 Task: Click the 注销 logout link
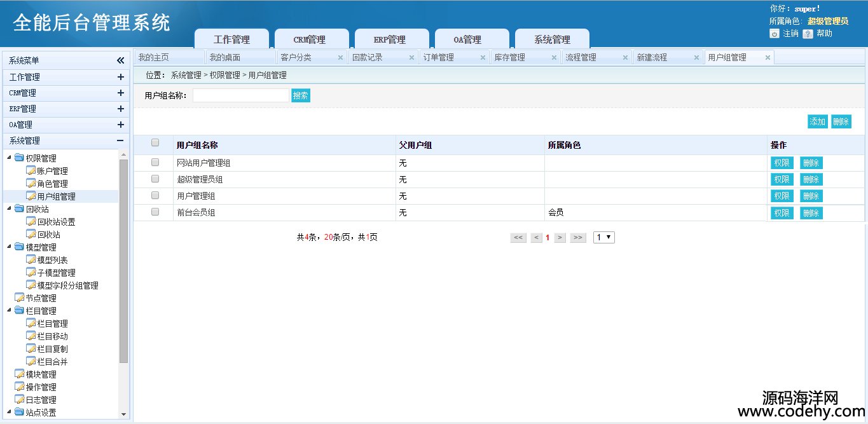pos(790,34)
